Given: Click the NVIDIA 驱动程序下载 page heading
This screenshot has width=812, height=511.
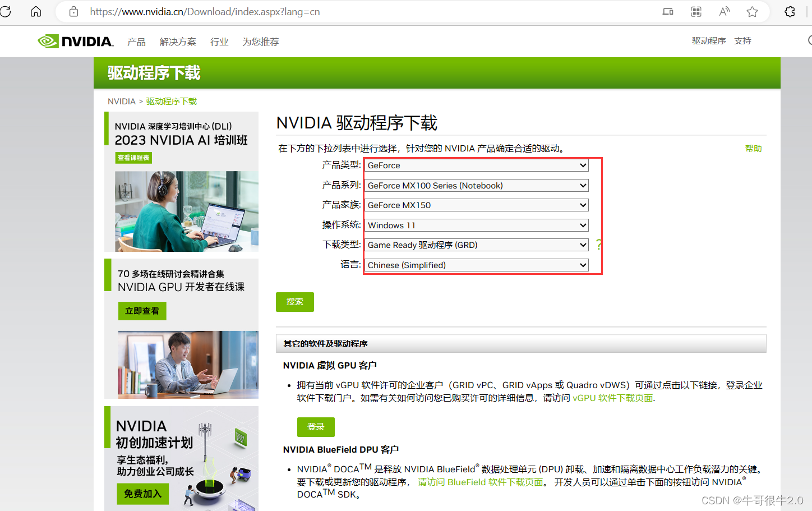Looking at the screenshot, I should point(357,123).
